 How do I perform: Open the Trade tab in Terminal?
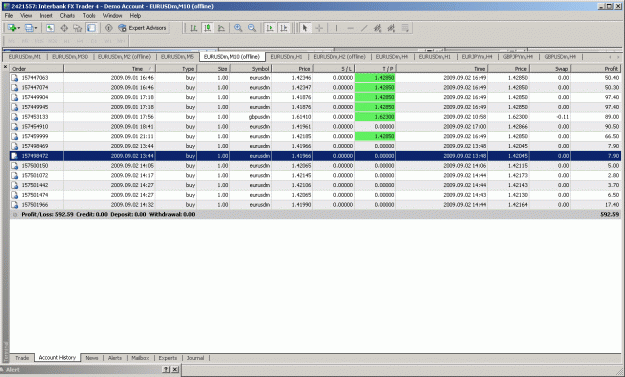pos(22,358)
